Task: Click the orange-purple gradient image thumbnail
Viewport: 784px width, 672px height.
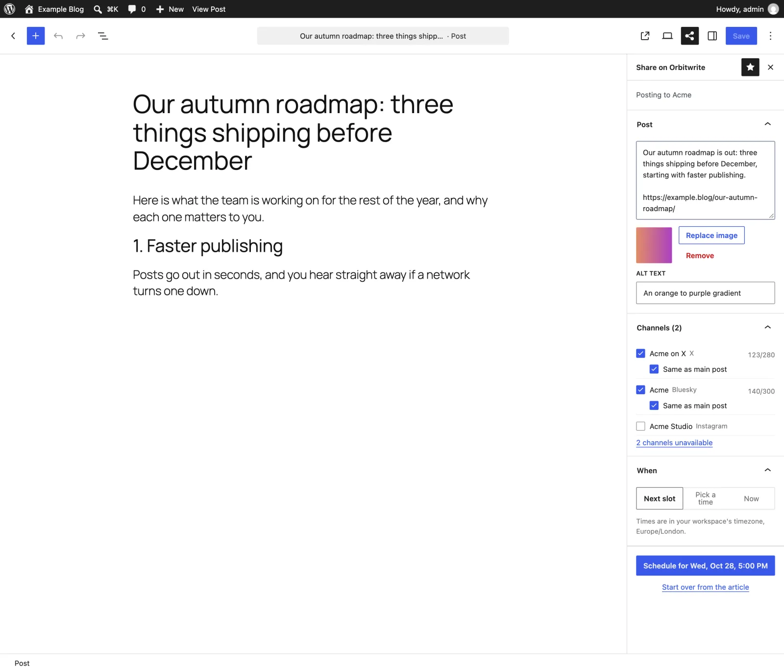Action: pos(654,245)
